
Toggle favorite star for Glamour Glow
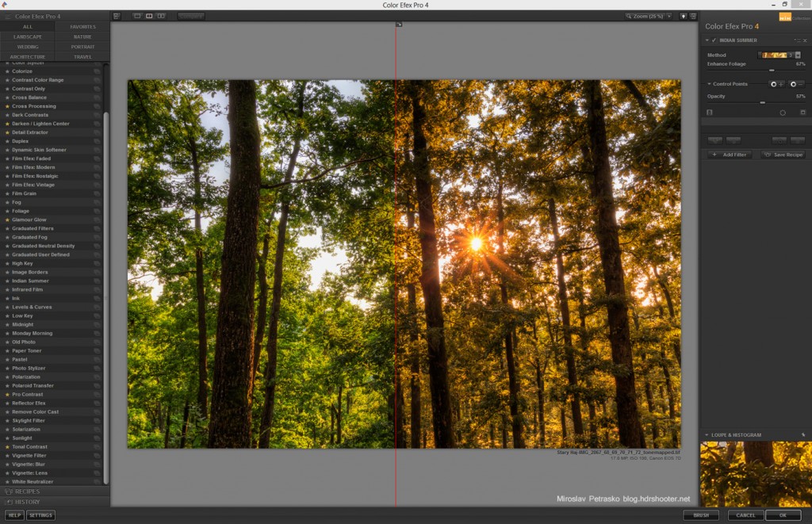(x=7, y=220)
